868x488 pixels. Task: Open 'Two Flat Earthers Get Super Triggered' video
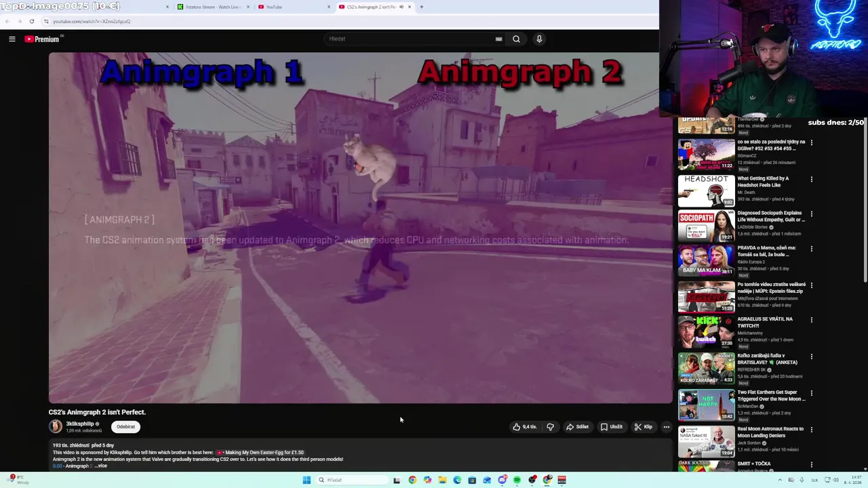point(707,405)
